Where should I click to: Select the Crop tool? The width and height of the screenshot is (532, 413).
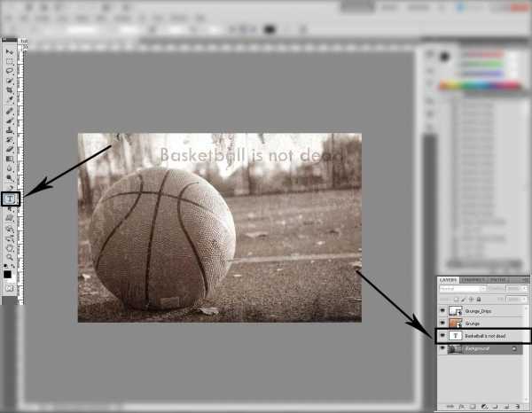coord(10,90)
